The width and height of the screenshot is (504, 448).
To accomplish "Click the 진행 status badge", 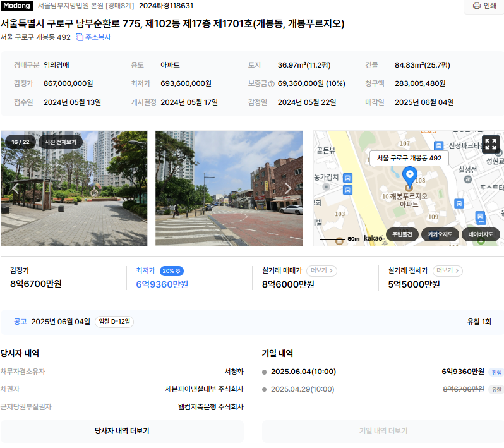I will 496,372.
